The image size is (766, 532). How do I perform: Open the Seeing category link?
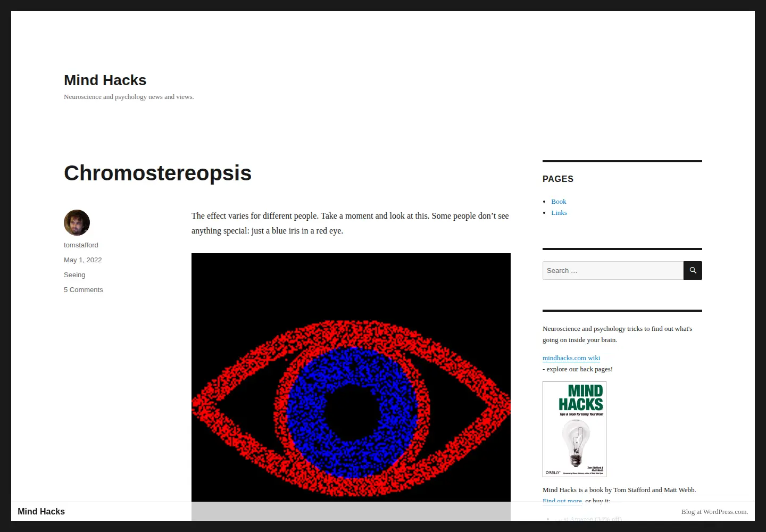74,275
